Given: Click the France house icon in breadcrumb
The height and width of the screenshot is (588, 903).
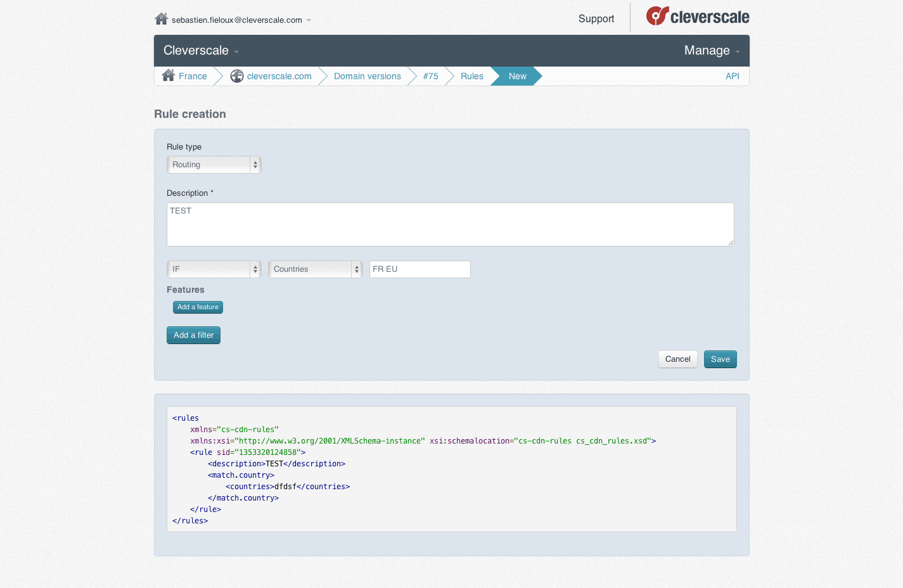Looking at the screenshot, I should point(169,75).
